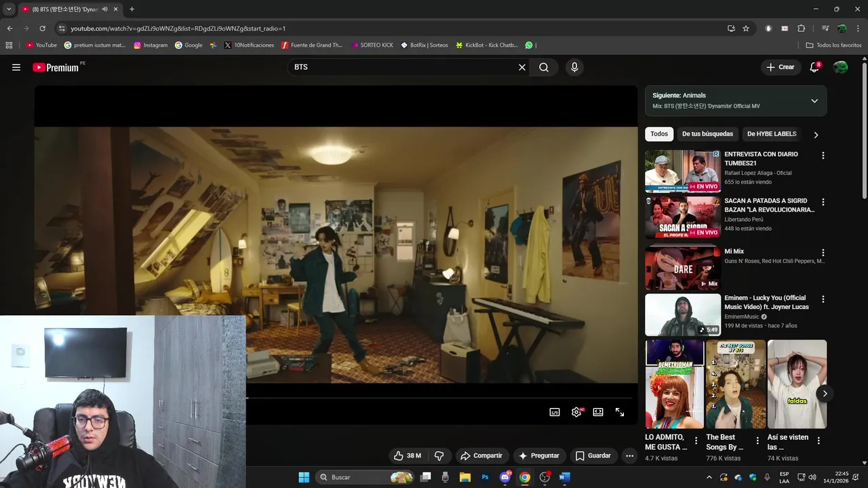Open Word from the taskbar
This screenshot has height=488, width=868.
coord(564,477)
